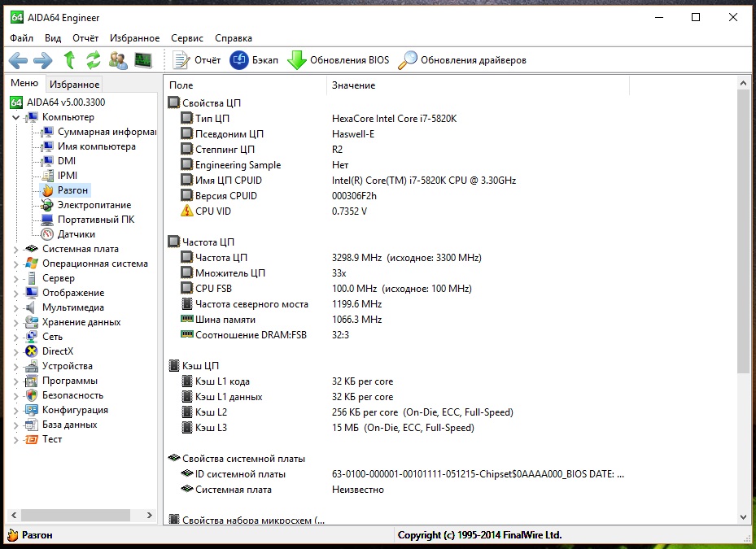
Task: Click the details pane scroll up arrow
Action: pyautogui.click(x=743, y=84)
